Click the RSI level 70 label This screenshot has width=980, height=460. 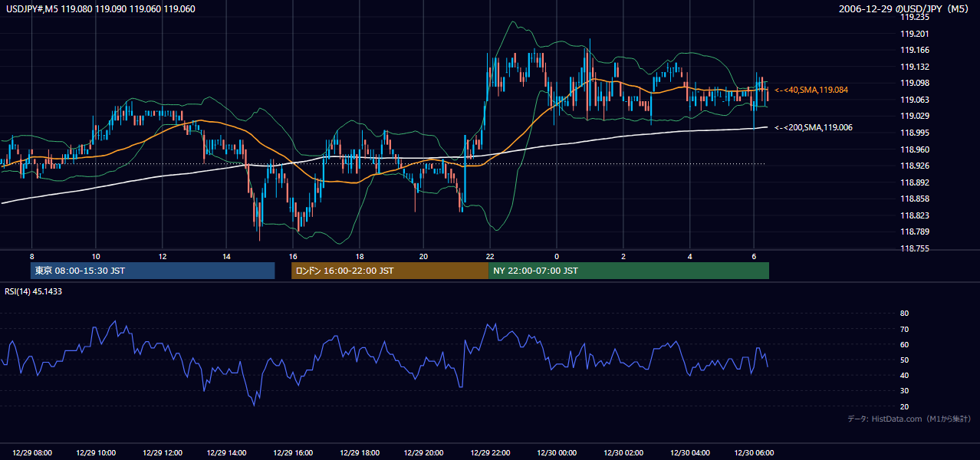(905, 329)
